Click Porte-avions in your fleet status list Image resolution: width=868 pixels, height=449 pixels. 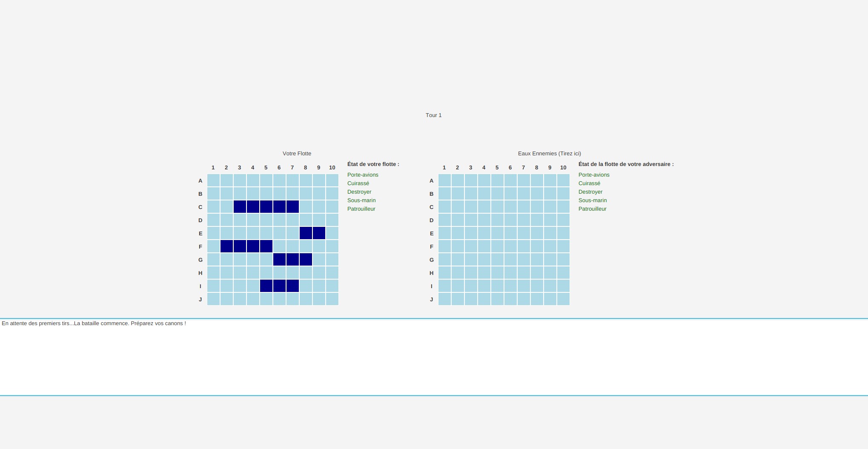[363, 175]
